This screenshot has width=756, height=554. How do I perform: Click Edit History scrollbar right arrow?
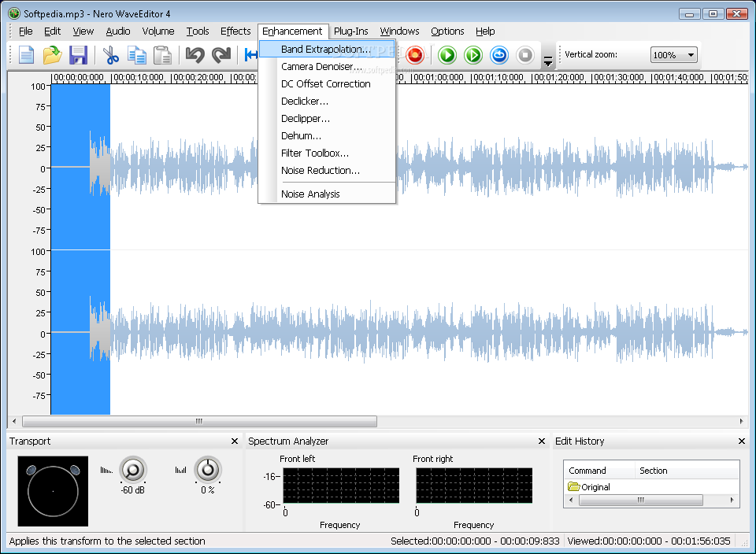click(732, 500)
